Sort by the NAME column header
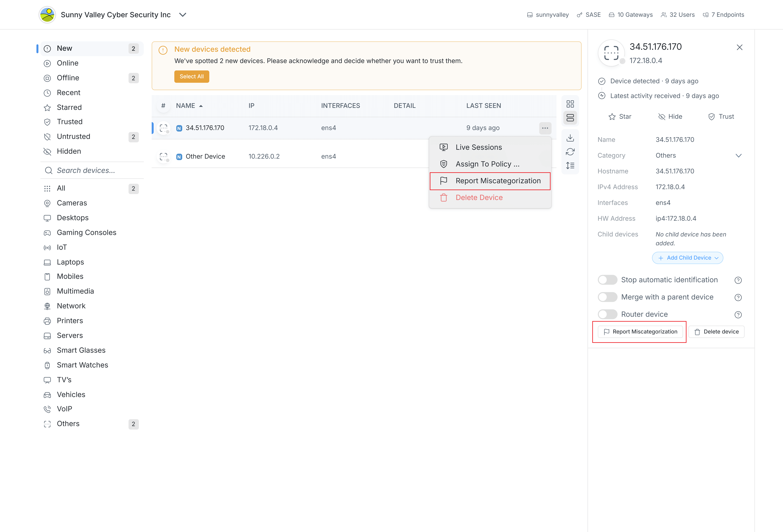This screenshot has width=783, height=532. [189, 106]
